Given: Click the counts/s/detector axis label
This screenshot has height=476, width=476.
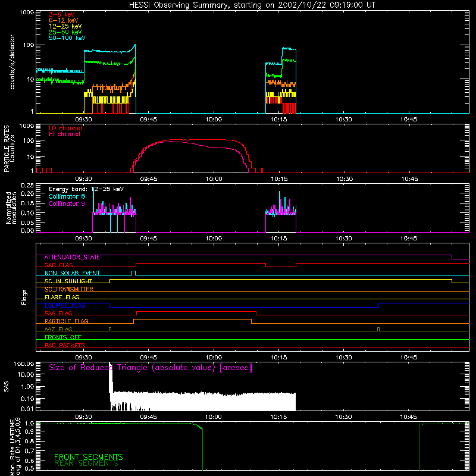Looking at the screenshot, I should point(12,62).
